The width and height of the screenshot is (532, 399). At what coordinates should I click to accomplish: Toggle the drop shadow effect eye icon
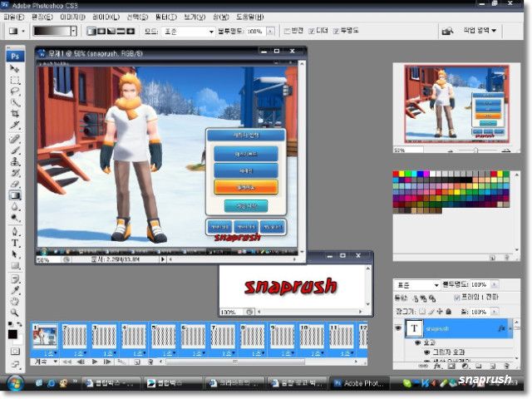coord(426,352)
